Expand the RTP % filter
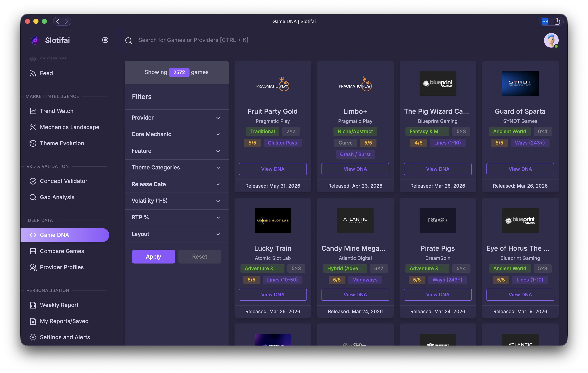The height and width of the screenshot is (373, 588). [x=177, y=217]
